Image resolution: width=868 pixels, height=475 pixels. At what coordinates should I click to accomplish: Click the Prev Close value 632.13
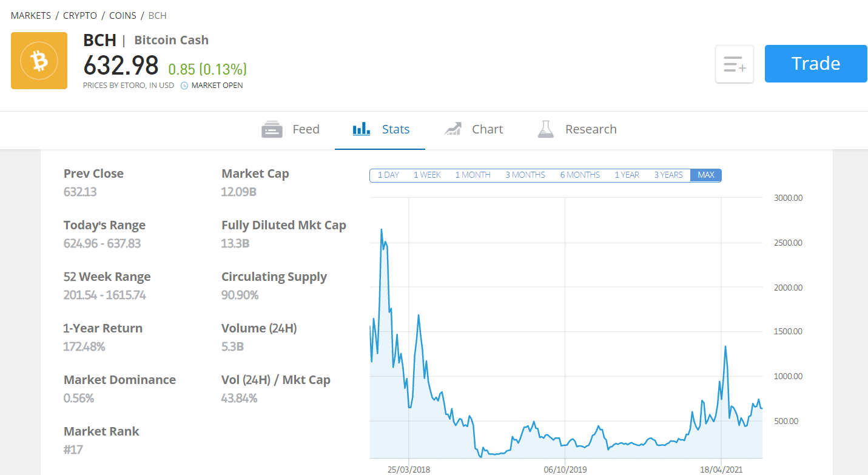point(80,192)
